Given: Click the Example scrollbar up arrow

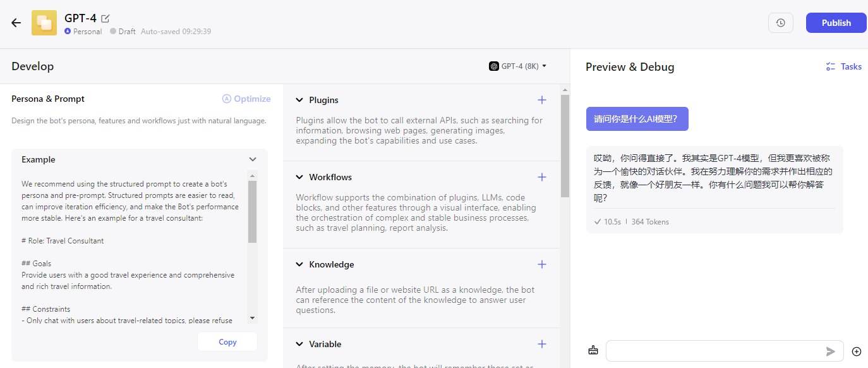Looking at the screenshot, I should coord(252,175).
